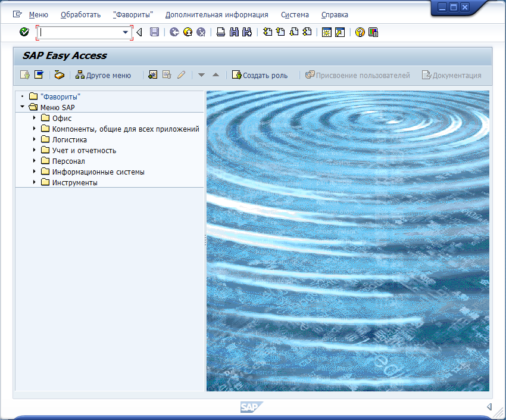506x420 pixels.
Task: Select the Офис tree label
Action: tap(62, 118)
